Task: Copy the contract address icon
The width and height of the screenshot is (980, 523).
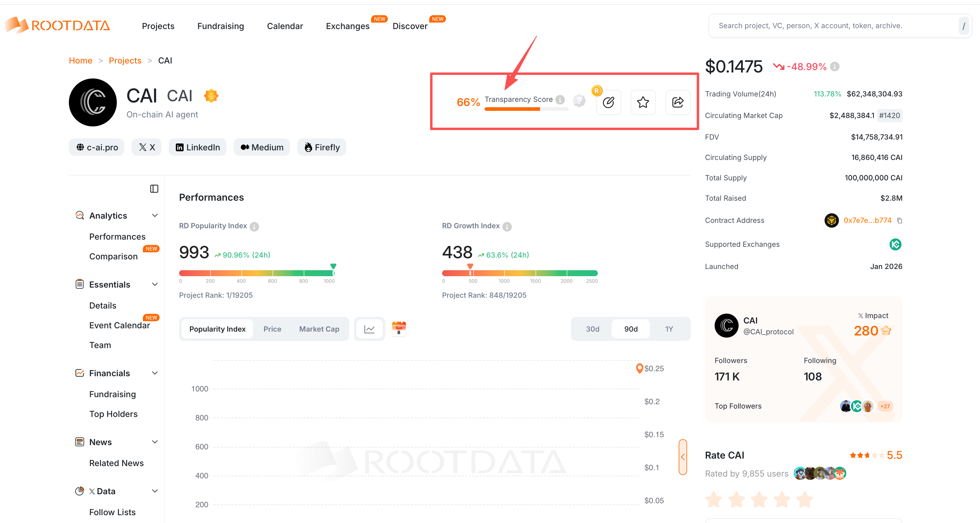Action: coord(900,220)
